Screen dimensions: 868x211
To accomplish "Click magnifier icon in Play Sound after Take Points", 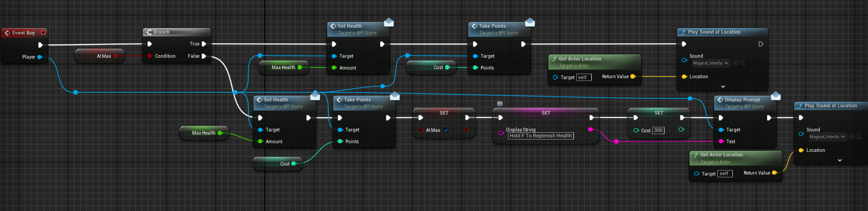I will coord(742,63).
